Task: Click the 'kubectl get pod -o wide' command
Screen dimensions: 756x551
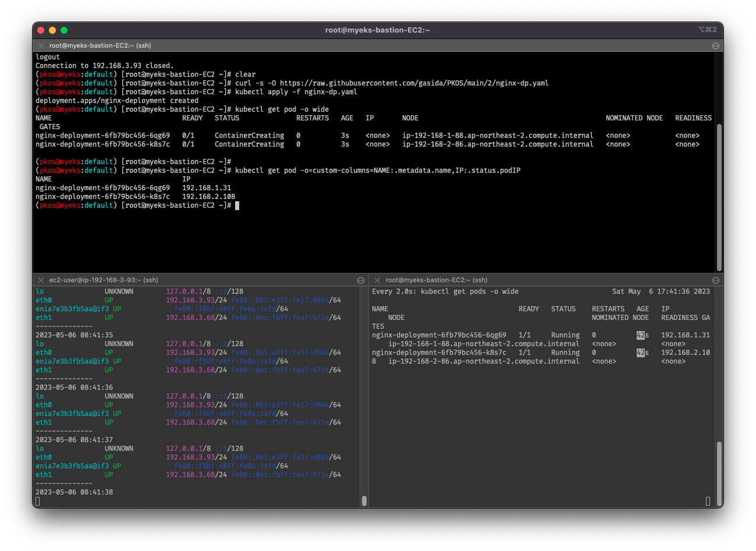Action: (282, 109)
